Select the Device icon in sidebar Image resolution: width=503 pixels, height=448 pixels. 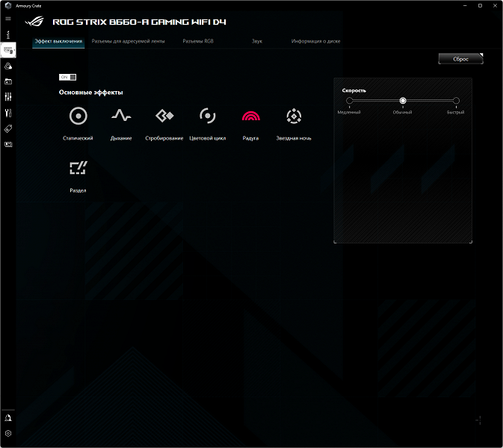coord(8,50)
